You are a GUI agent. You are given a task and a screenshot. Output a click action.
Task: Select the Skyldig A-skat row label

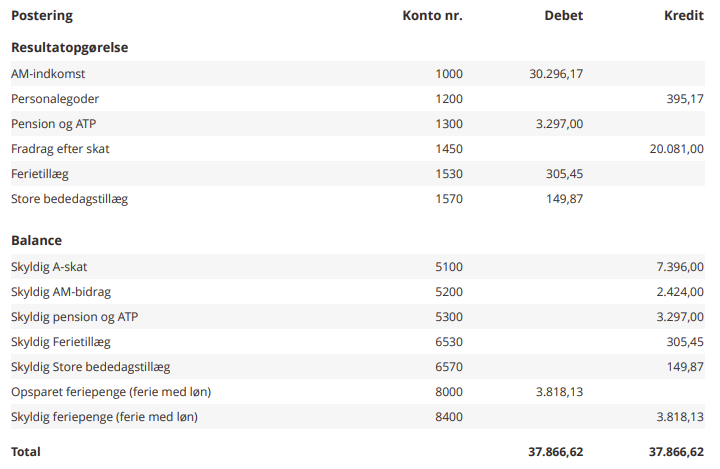coord(50,267)
